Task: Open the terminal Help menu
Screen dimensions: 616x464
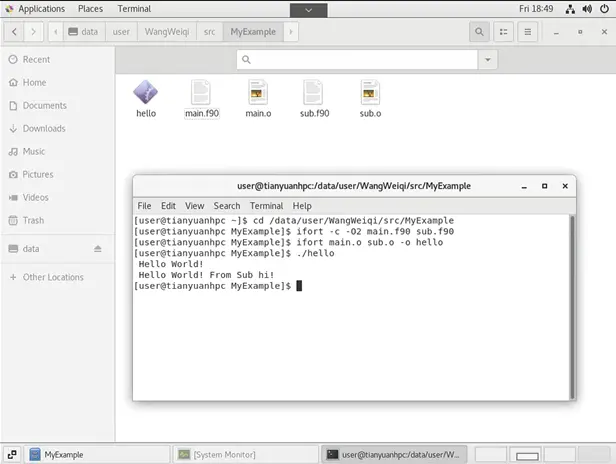Action: point(302,206)
